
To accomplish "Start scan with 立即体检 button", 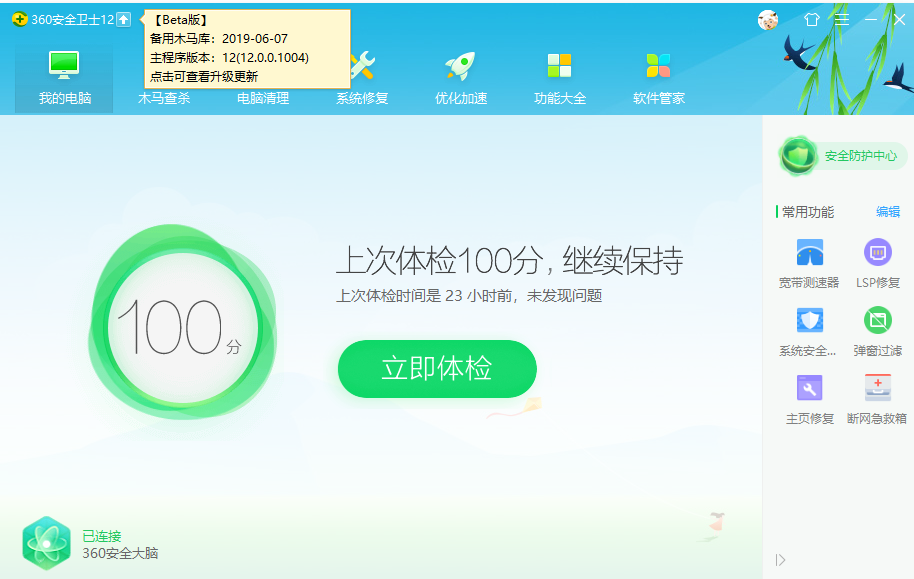I will click(x=437, y=369).
